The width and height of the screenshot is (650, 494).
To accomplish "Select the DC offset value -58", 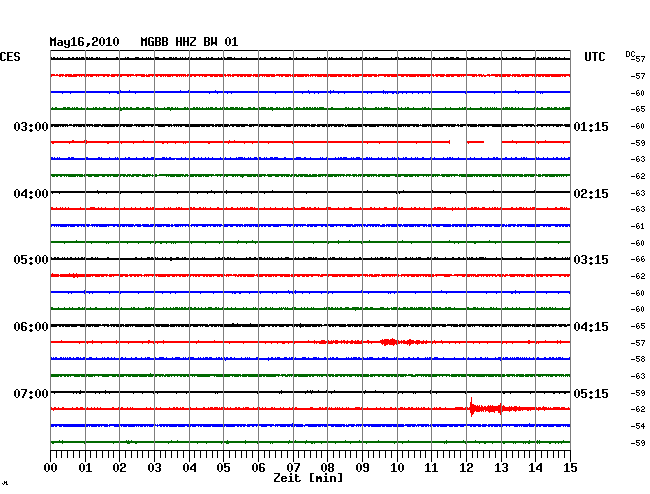I will [x=638, y=359].
